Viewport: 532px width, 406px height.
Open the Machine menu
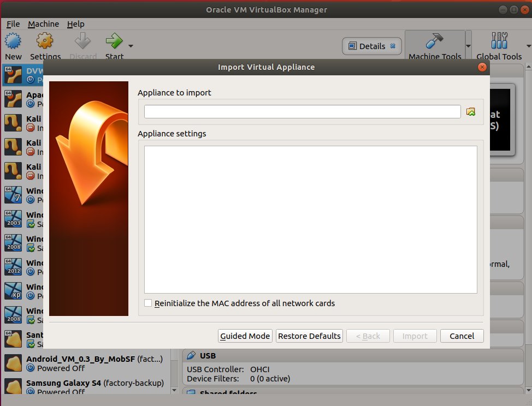tap(44, 24)
